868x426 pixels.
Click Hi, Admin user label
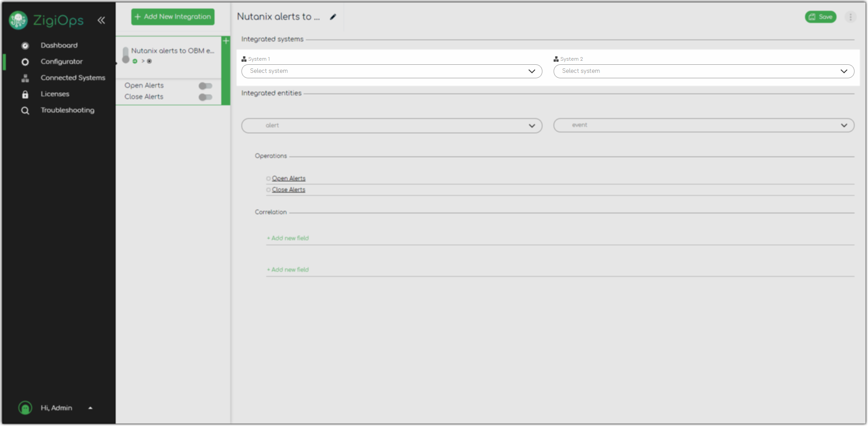[x=56, y=408]
